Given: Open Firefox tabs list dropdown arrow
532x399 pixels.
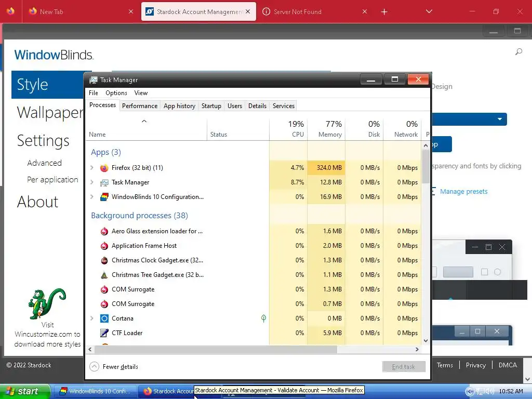Looking at the screenshot, I should point(429,11).
